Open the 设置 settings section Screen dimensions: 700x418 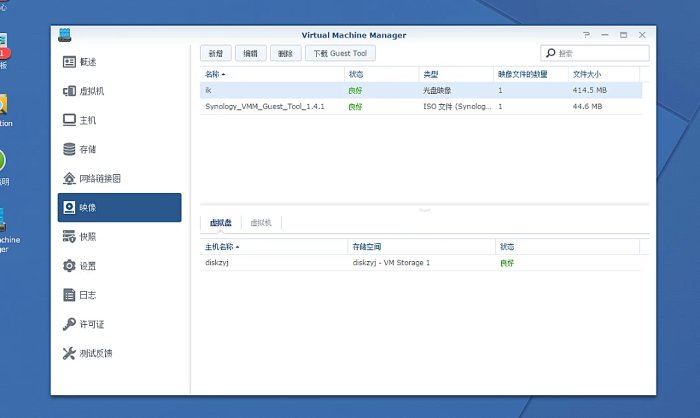point(119,266)
